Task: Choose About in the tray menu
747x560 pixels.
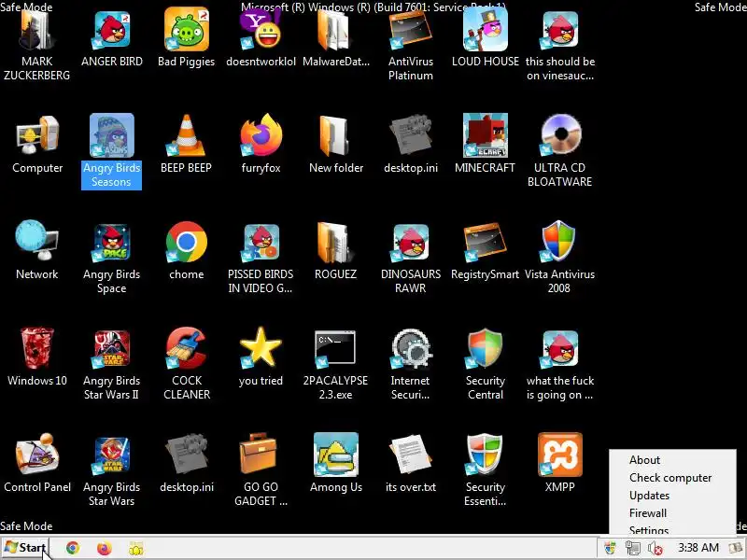Action: click(644, 460)
